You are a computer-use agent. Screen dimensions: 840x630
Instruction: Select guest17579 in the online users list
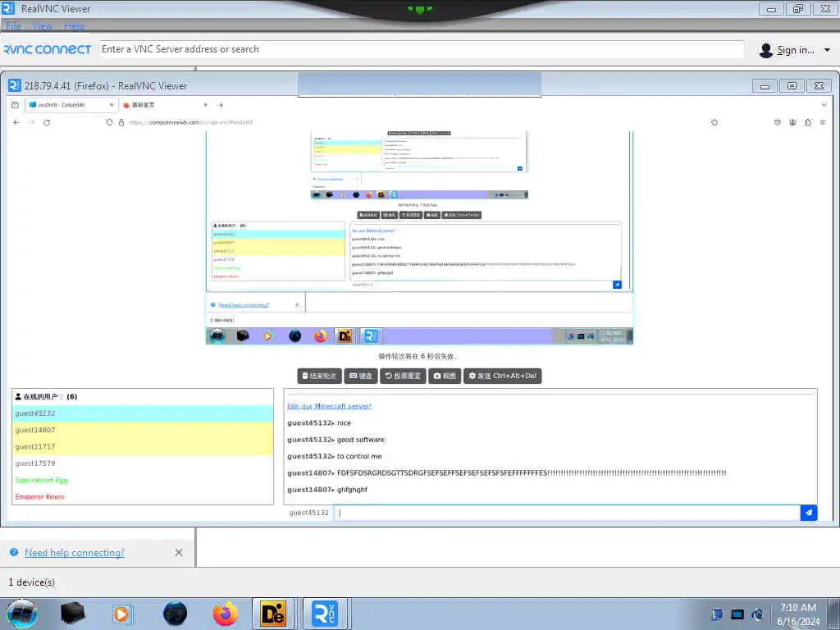pos(143,463)
